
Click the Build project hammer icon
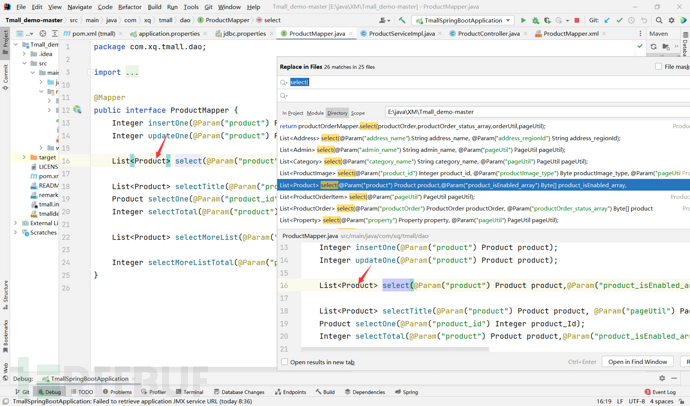pyautogui.click(x=402, y=20)
